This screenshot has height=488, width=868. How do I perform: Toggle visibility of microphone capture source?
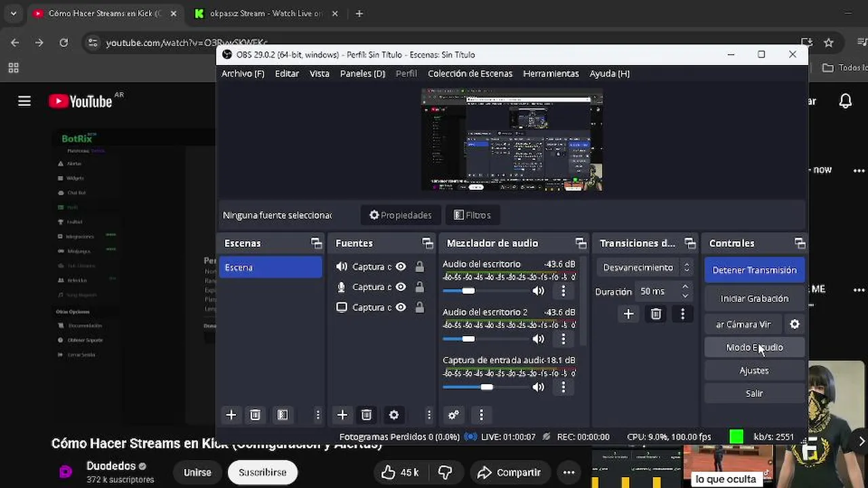click(x=401, y=287)
